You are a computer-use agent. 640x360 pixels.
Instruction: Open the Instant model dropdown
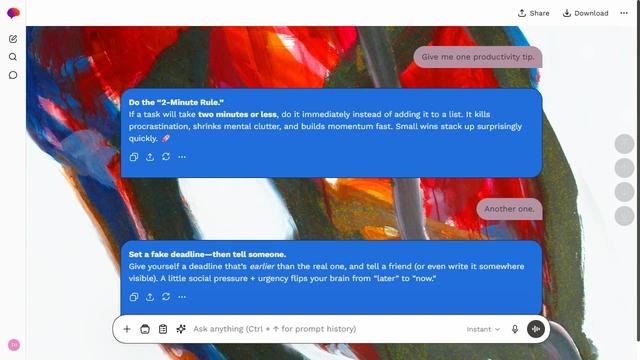point(483,329)
